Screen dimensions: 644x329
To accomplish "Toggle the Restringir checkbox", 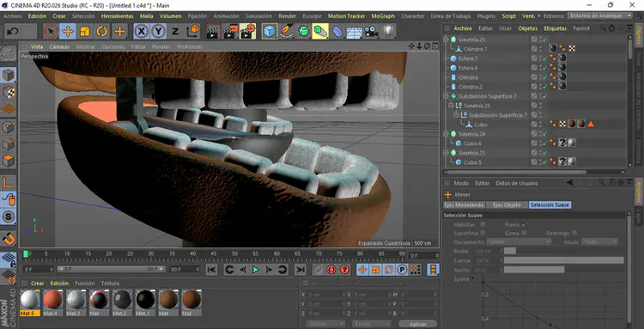I will [x=574, y=234].
